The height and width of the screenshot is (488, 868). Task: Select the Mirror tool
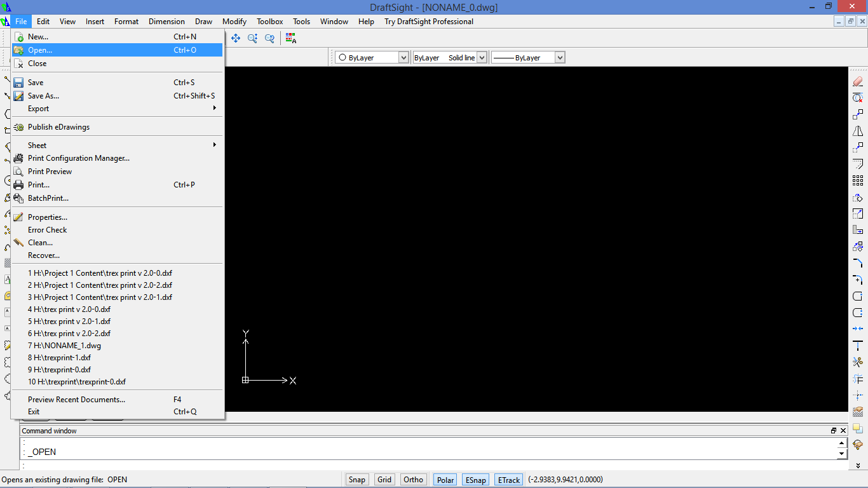coord(858,131)
